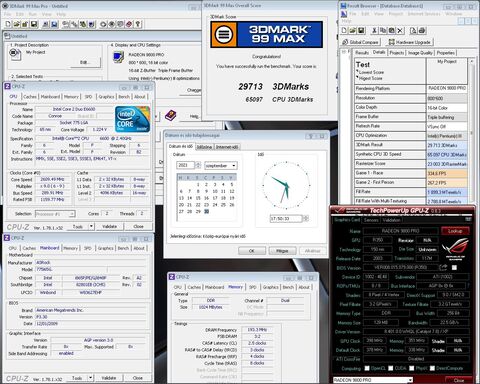The height and width of the screenshot is (384, 480).
Task: Click 3DMark Result value 29 713 3DMarks
Action: click(x=447, y=145)
